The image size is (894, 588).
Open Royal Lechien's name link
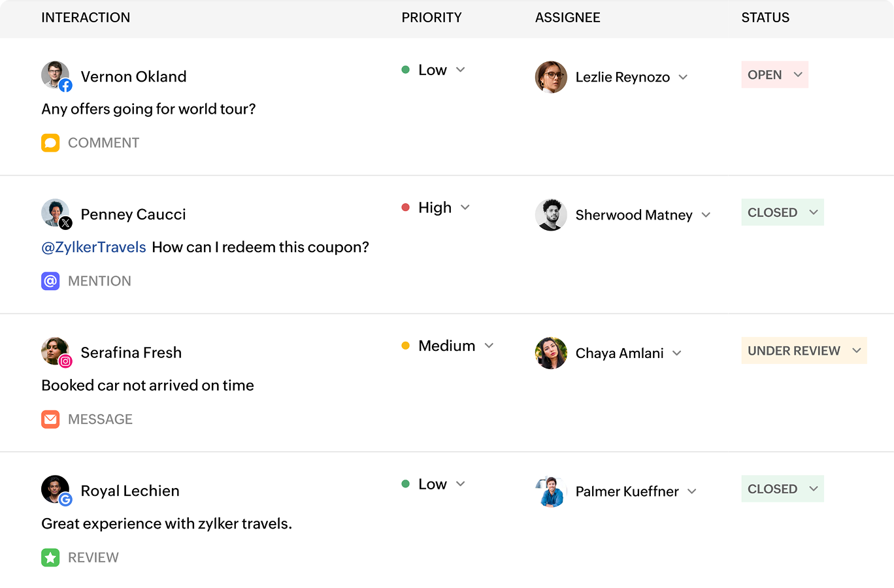(x=129, y=491)
